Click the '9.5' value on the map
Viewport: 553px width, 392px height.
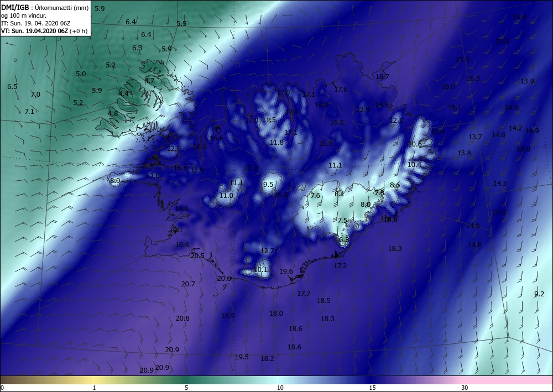268,184
